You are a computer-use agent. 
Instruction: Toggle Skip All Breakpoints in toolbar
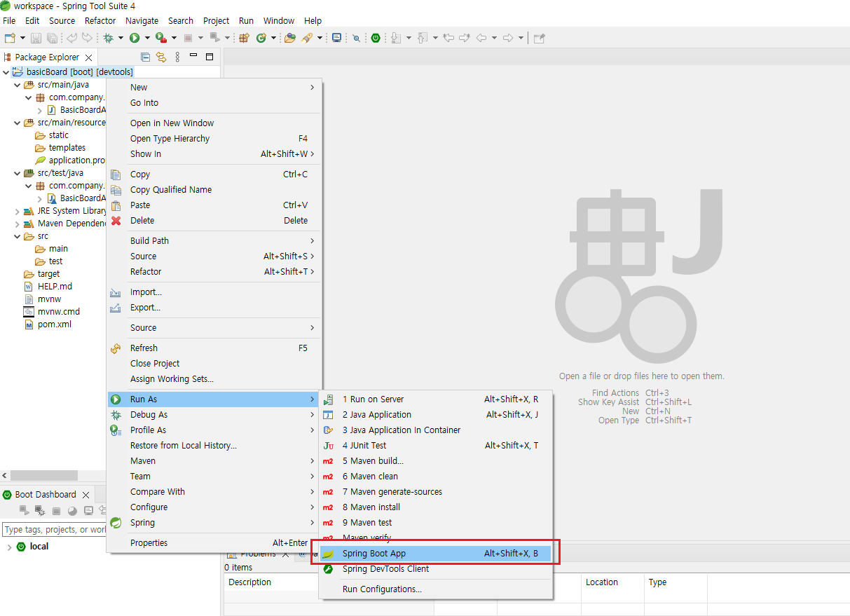click(356, 38)
